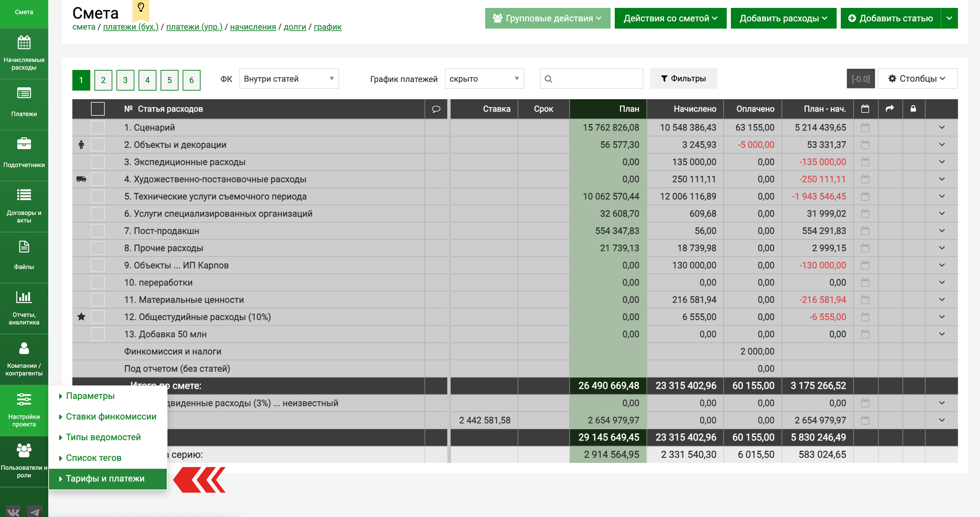The width and height of the screenshot is (980, 517).
Task: Click the lock icon column header
Action: [913, 109]
